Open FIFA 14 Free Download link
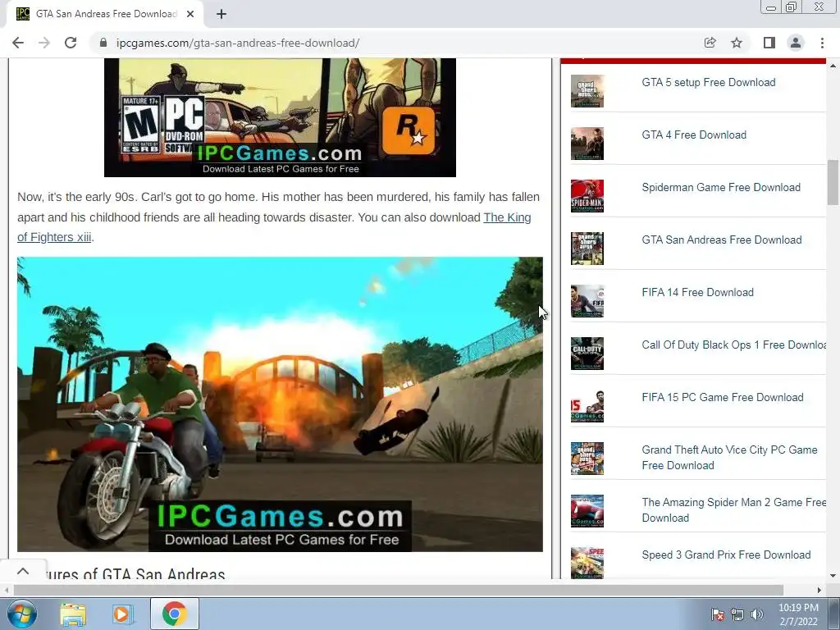Viewport: 840px width, 630px height. coord(697,293)
